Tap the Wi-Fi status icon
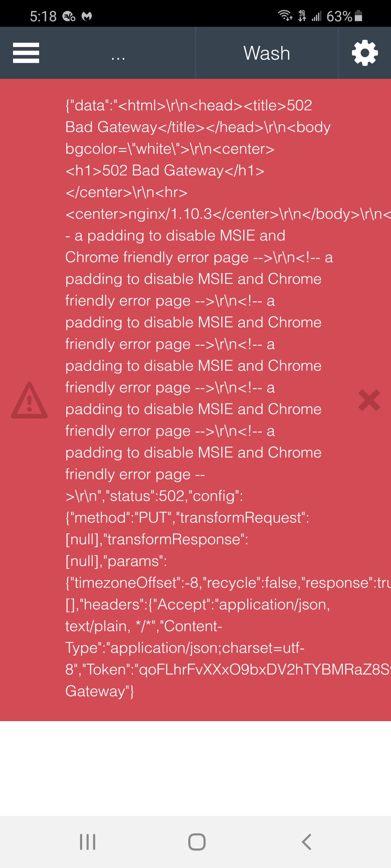 (285, 16)
